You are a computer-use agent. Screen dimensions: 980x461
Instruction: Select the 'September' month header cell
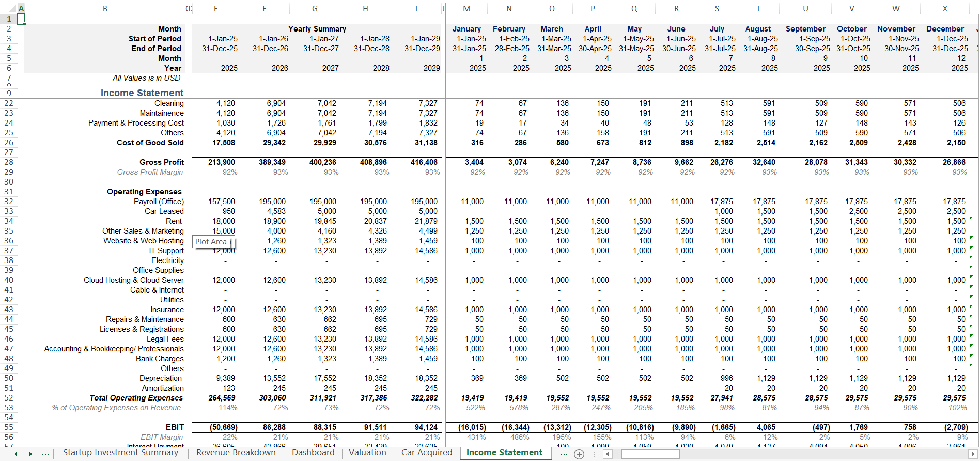click(805, 29)
